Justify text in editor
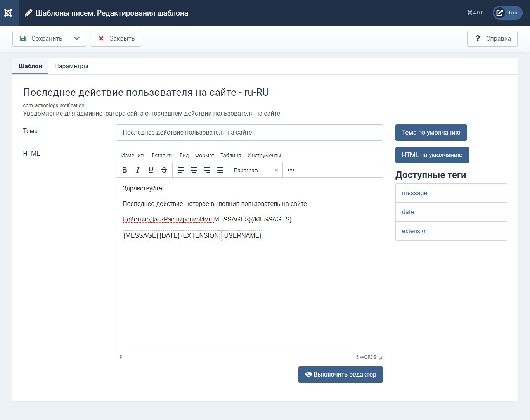530x420 pixels. point(220,170)
